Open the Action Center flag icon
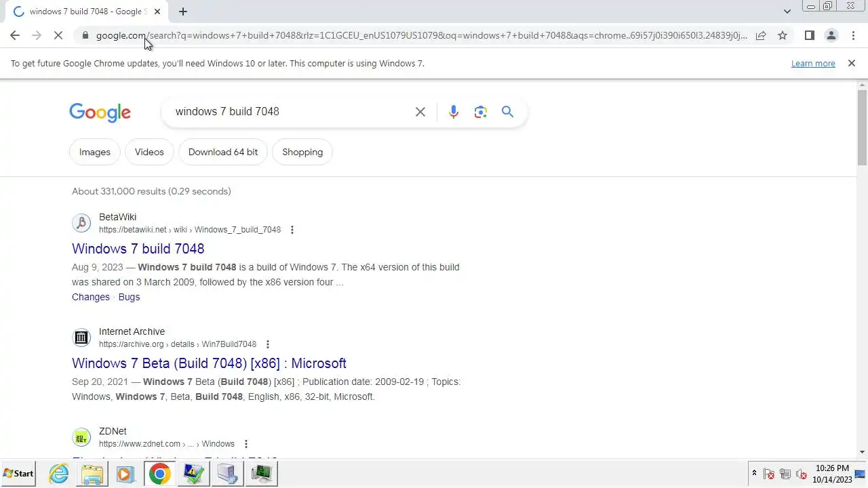868x488 pixels. coord(769,474)
